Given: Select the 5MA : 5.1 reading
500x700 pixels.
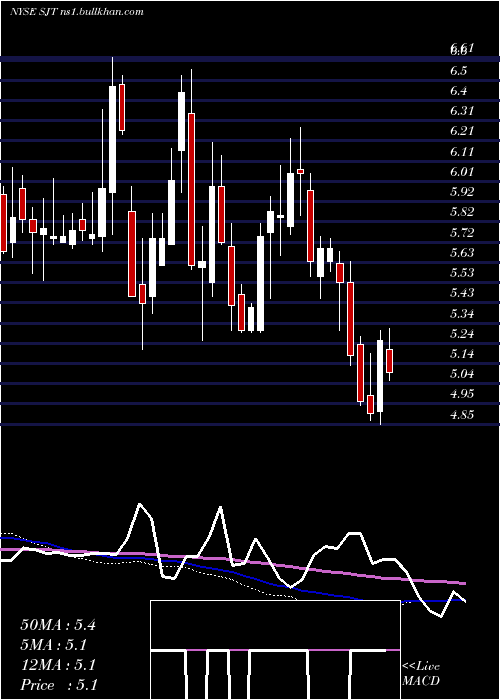Looking at the screenshot, I should click(53, 645).
